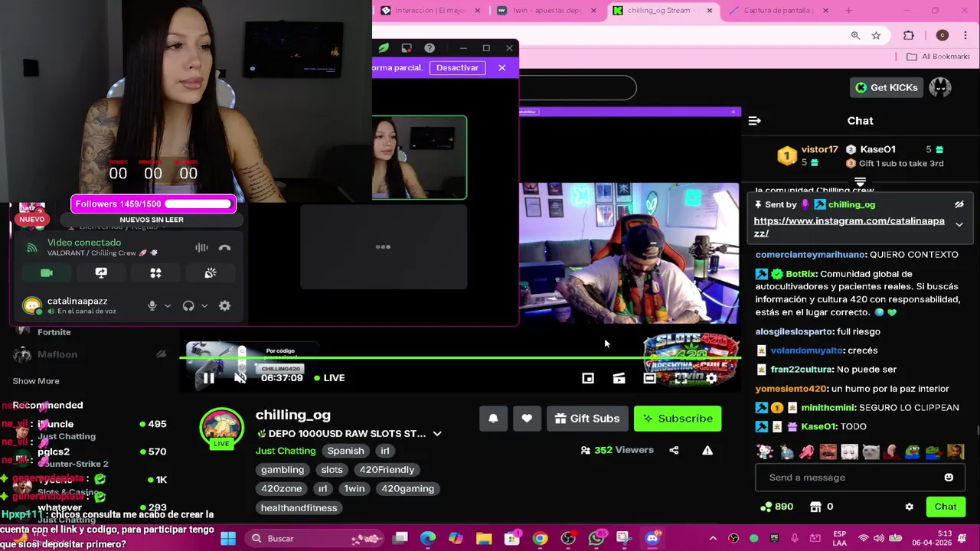Image resolution: width=980 pixels, height=551 pixels.
Task: Report stream using the warning triangle icon
Action: (x=707, y=450)
